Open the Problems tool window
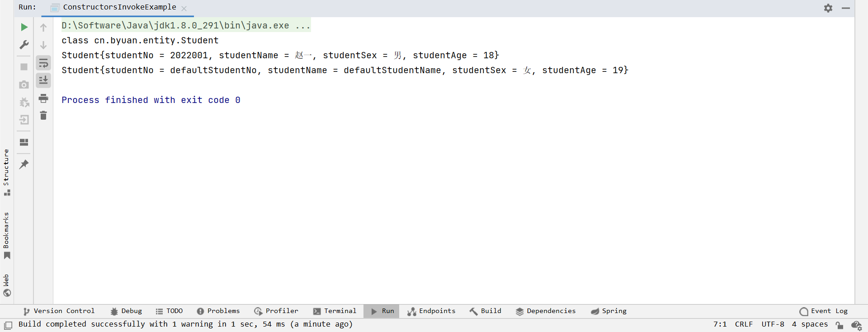 click(x=218, y=311)
